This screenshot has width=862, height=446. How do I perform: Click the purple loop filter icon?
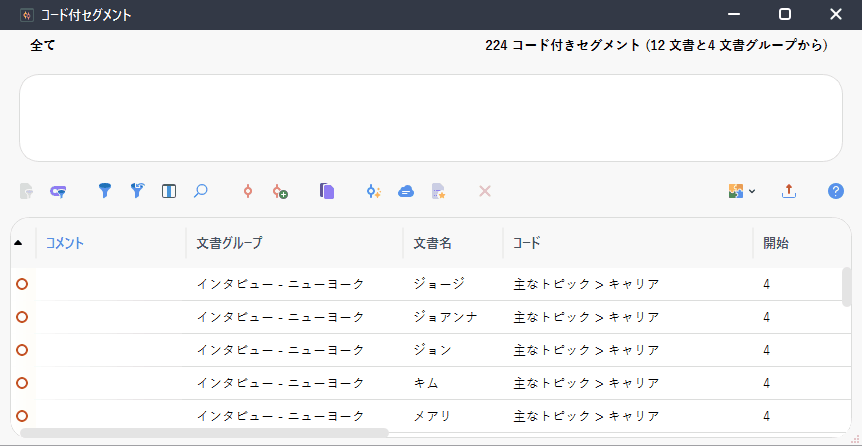(58, 191)
